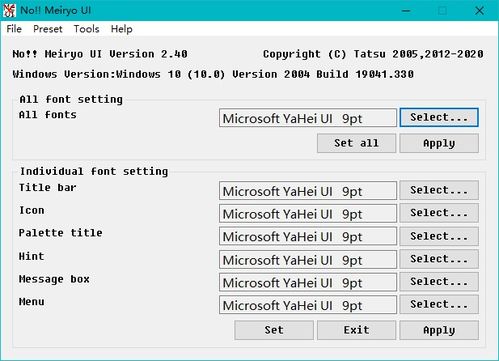Click the No!! Meiryo UI app icon in title bar

tap(9, 10)
